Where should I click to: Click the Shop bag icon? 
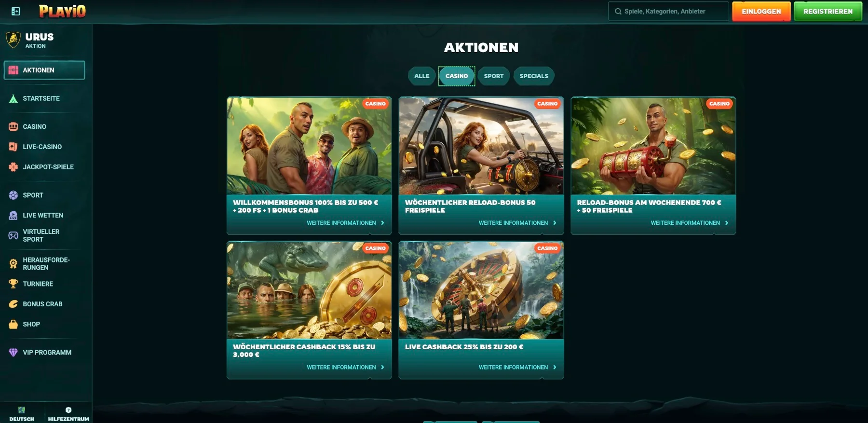pos(14,324)
